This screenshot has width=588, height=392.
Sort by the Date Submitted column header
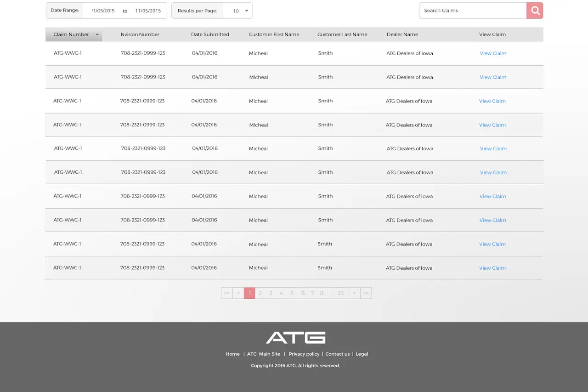click(x=210, y=34)
